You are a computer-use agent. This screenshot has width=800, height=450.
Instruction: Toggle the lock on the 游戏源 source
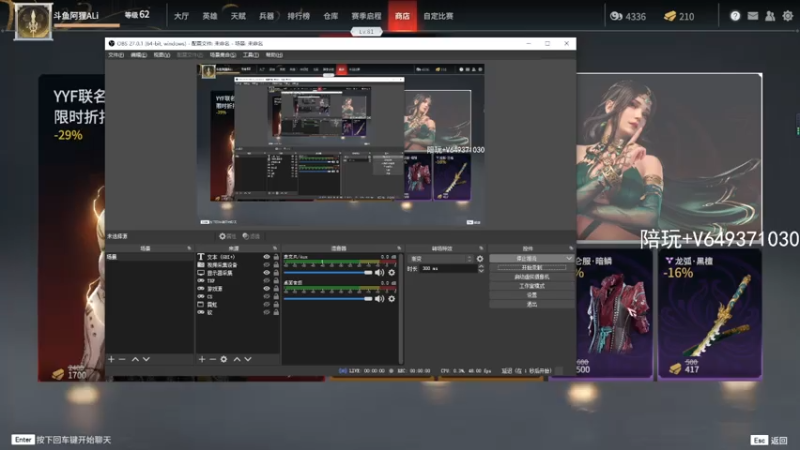click(276, 289)
